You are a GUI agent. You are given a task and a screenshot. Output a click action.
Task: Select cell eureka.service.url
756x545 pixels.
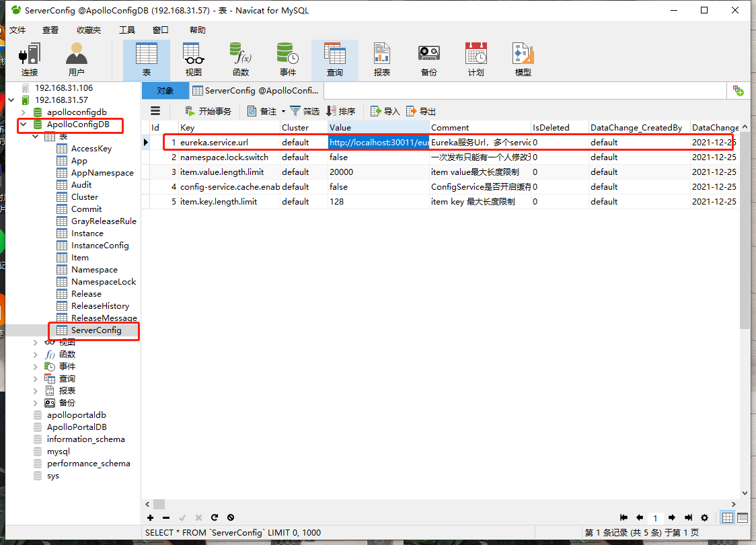click(229, 142)
